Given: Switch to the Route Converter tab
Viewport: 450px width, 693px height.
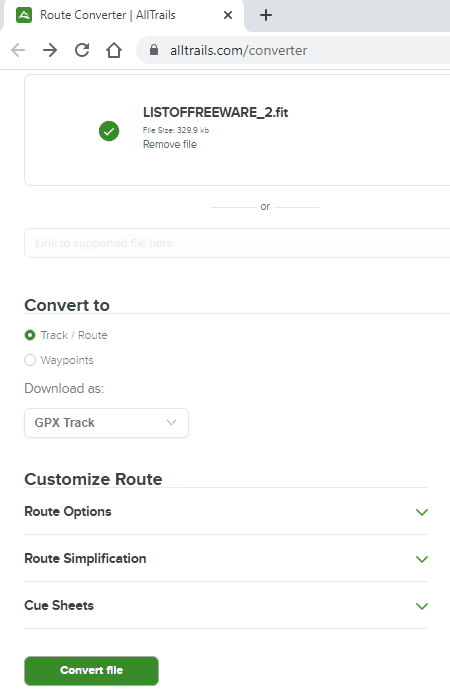Looking at the screenshot, I should [x=107, y=15].
